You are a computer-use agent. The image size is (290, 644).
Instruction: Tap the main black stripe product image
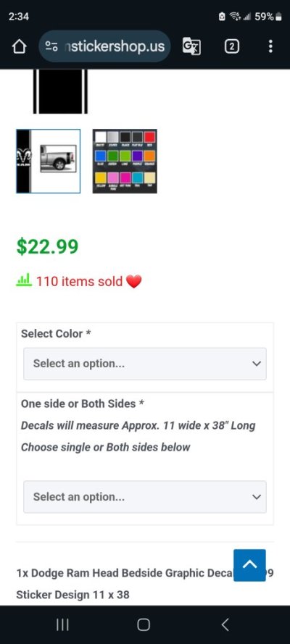click(x=60, y=91)
